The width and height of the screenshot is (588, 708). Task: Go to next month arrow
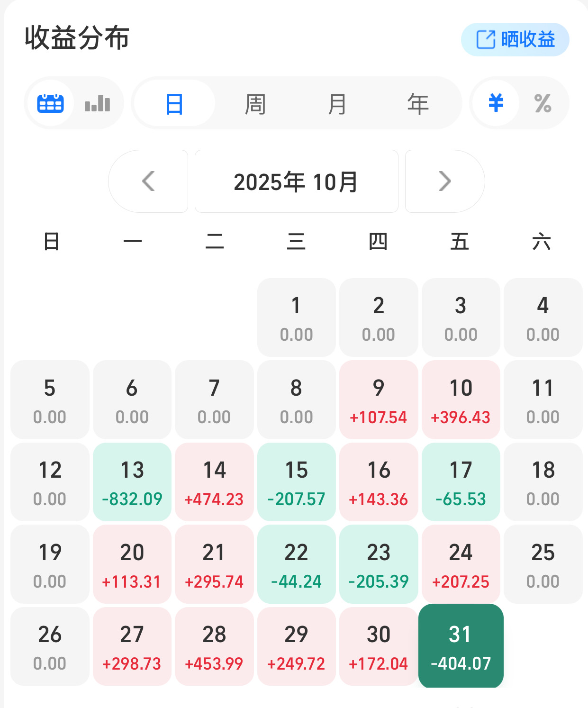click(444, 181)
